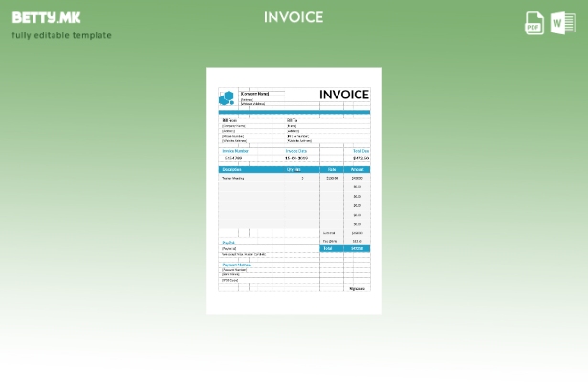Click the Bill To section label

click(x=293, y=120)
